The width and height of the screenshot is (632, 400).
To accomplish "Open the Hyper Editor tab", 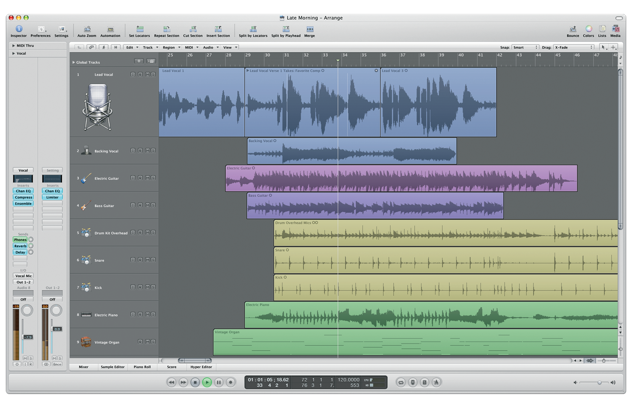I will pos(201,367).
